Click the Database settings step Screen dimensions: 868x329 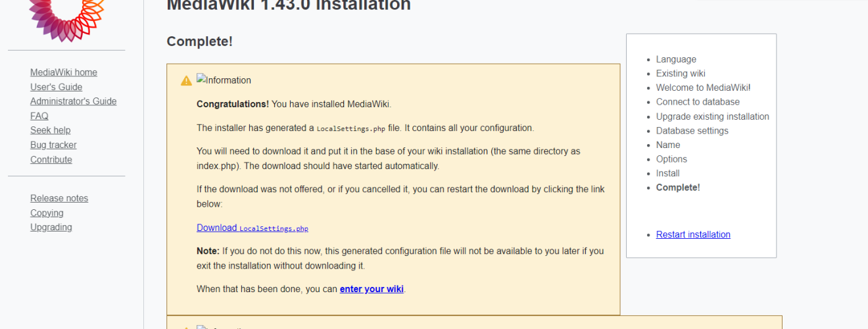(x=692, y=130)
